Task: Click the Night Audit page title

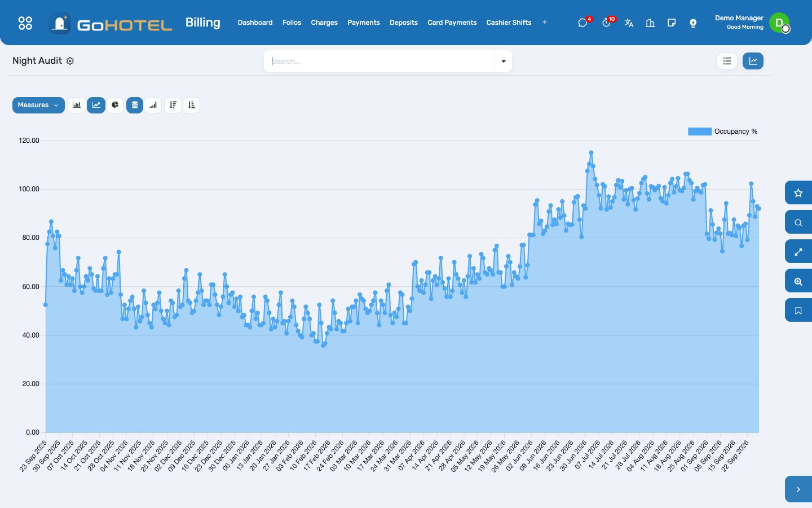Action: 37,61
